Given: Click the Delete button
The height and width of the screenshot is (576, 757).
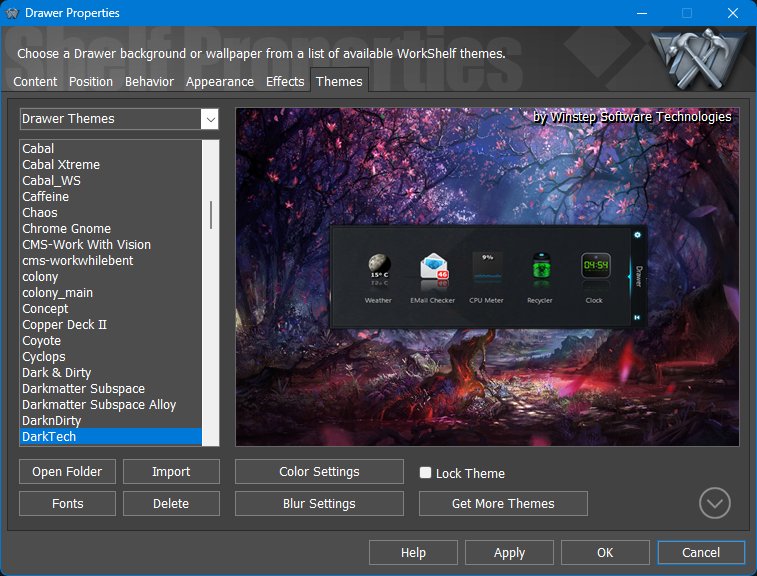Looking at the screenshot, I should pos(171,504).
